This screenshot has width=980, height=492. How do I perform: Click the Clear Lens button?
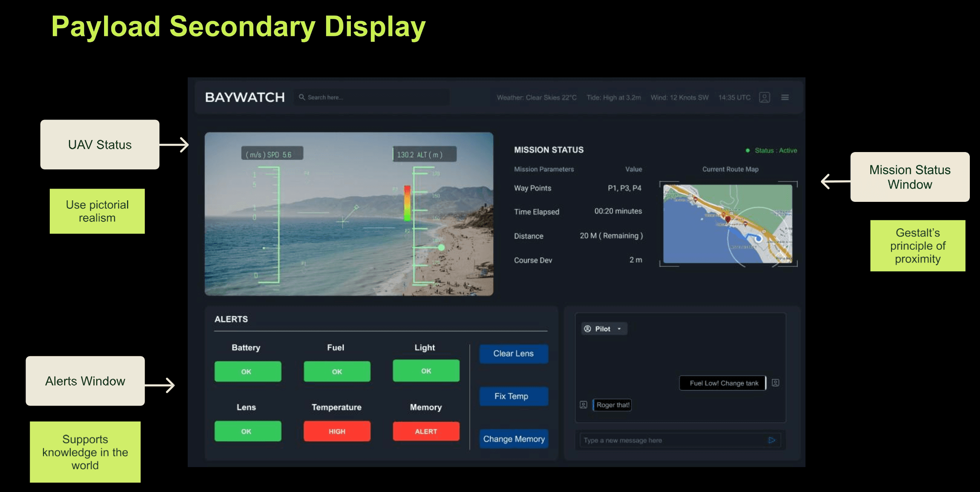coord(513,354)
